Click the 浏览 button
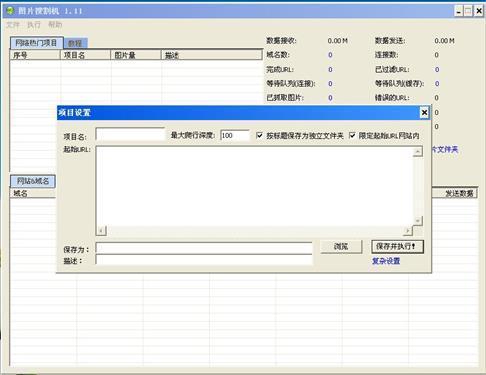This screenshot has width=486, height=375. pos(341,247)
